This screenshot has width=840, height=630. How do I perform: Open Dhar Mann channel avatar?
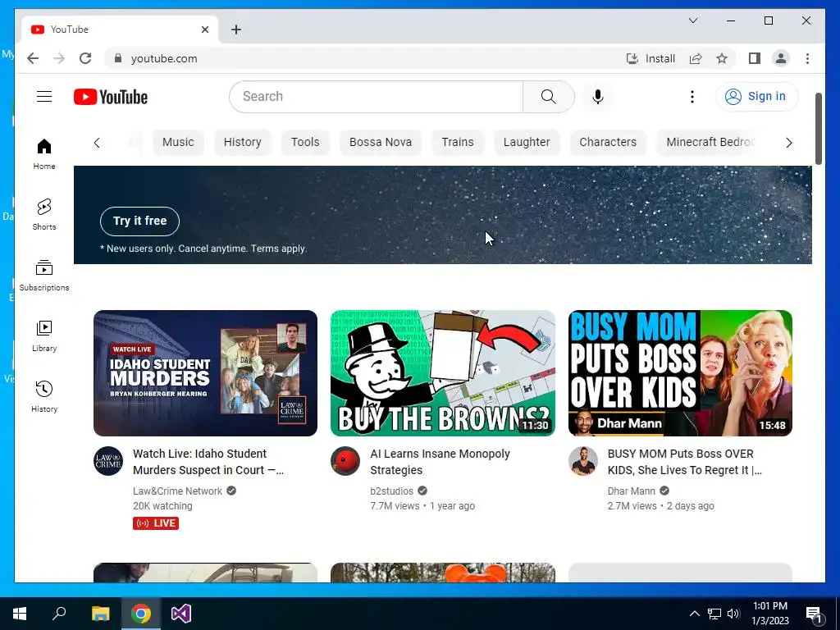tap(583, 461)
